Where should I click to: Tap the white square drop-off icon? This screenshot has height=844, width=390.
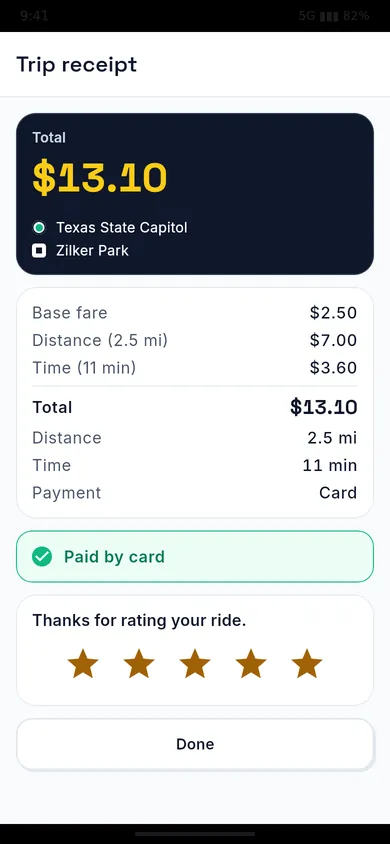click(39, 251)
